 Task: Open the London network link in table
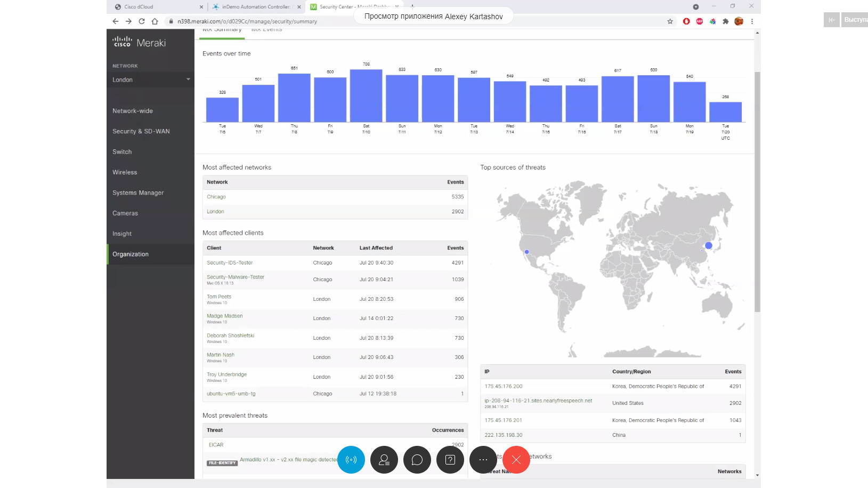[x=215, y=212]
